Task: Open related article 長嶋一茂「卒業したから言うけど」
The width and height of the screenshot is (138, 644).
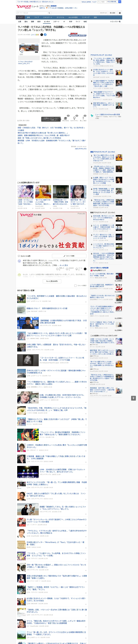Action: click(39, 138)
